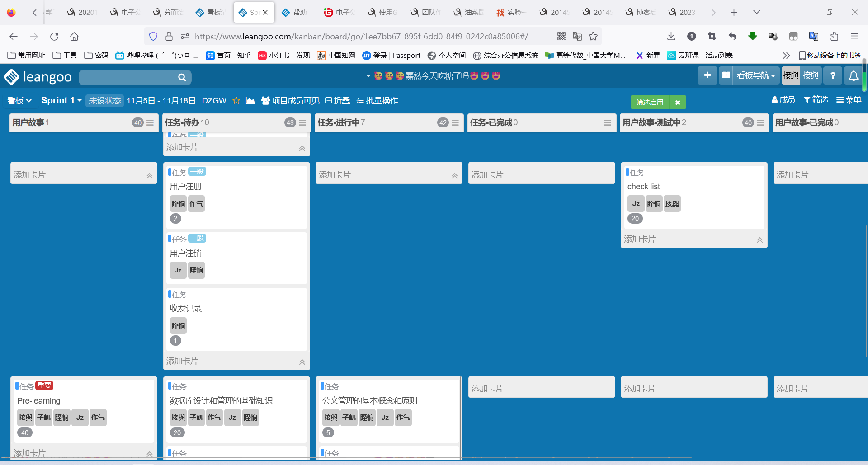Click the browser back arrow
Screen dimensions: 868x465
[x=14, y=36]
